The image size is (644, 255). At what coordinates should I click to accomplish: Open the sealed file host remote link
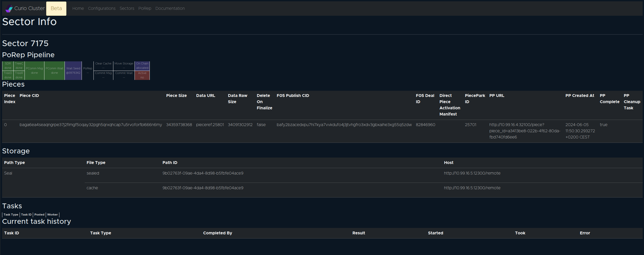[472, 173]
